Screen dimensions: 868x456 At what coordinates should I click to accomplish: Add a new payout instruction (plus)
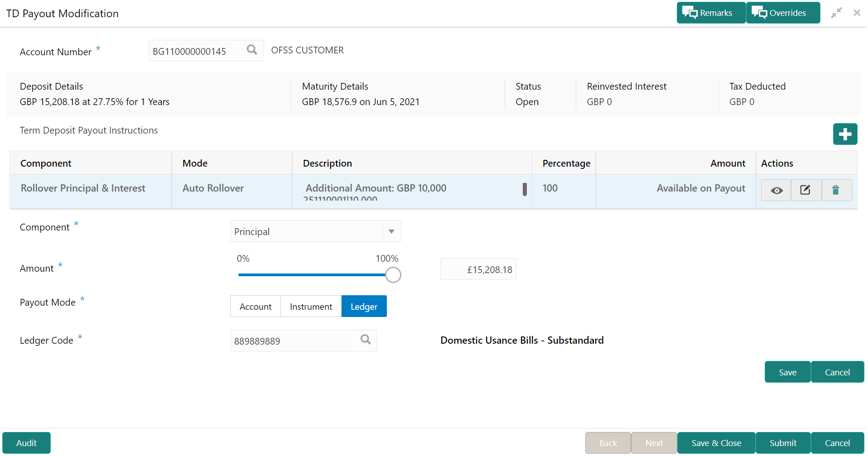point(845,134)
